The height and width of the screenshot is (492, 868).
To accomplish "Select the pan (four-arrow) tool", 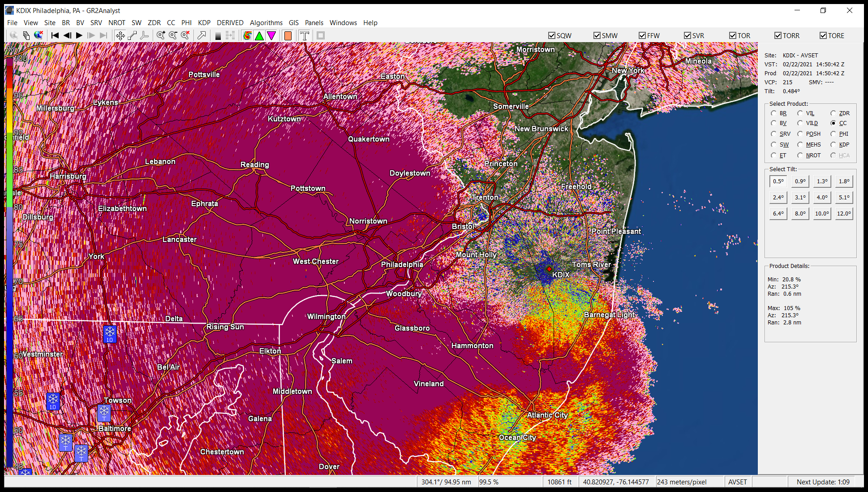I will pyautogui.click(x=120, y=35).
